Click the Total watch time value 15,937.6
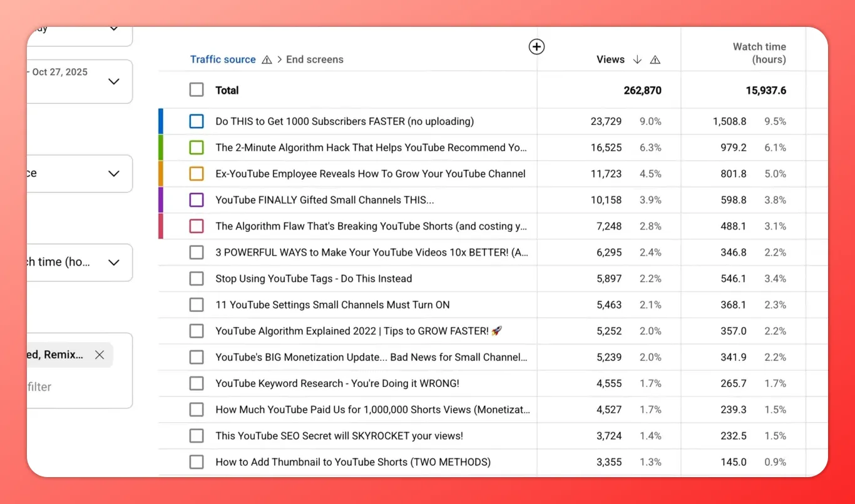Screen dimensions: 855x504 pos(766,90)
